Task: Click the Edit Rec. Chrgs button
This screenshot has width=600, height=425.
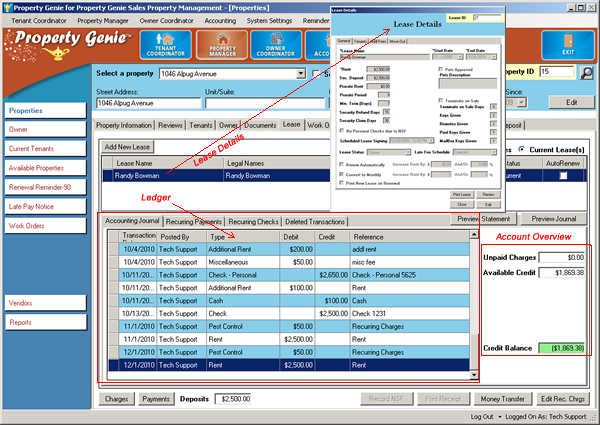Action: click(563, 399)
